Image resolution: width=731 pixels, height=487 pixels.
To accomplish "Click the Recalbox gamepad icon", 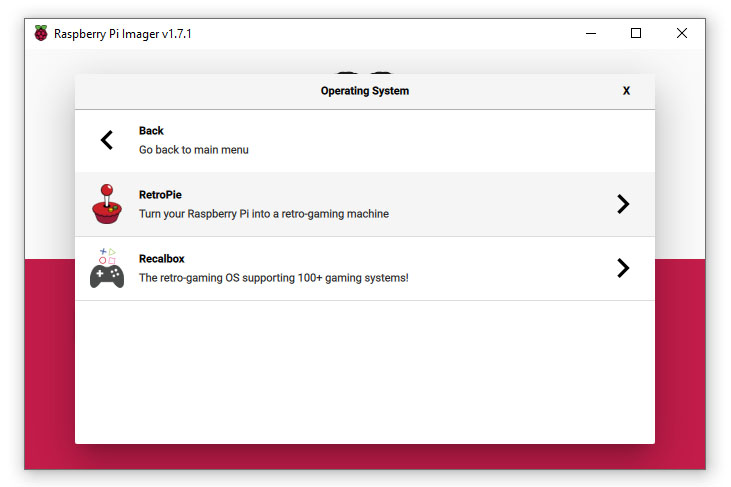I will (107, 269).
